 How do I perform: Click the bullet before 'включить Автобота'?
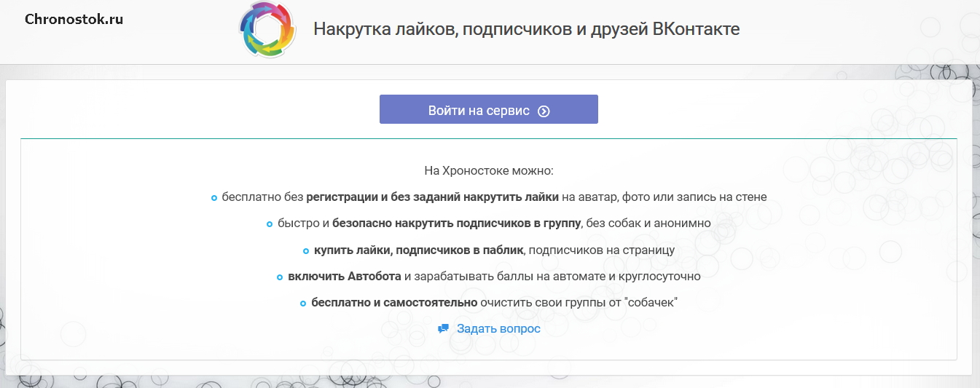click(280, 277)
